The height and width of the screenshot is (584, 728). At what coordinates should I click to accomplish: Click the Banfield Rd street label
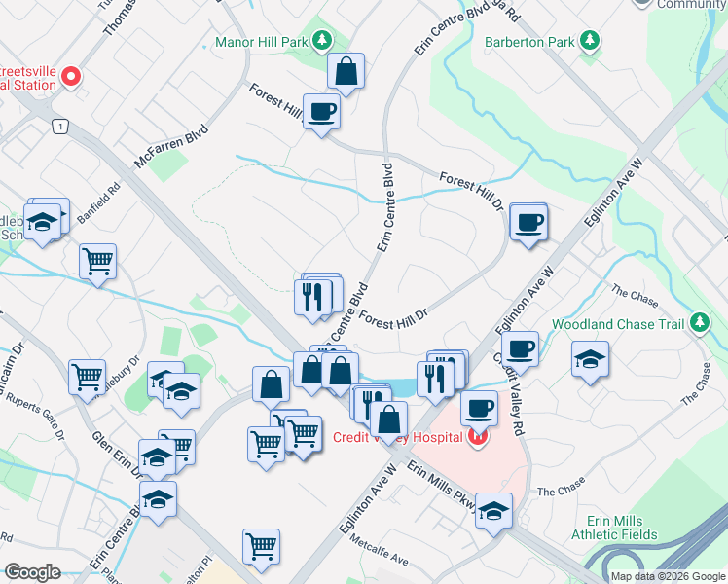[x=98, y=202]
